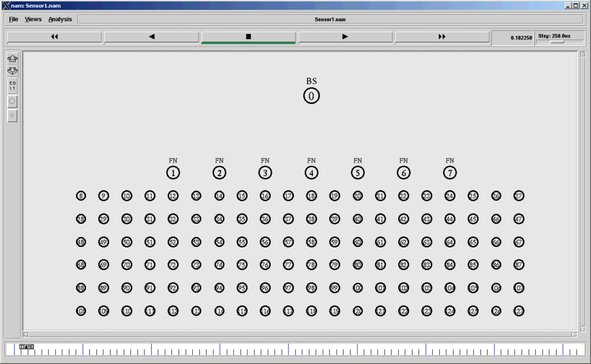Click the horizontal scrollbar left arrow
The image size is (591, 364).
tap(25, 334)
